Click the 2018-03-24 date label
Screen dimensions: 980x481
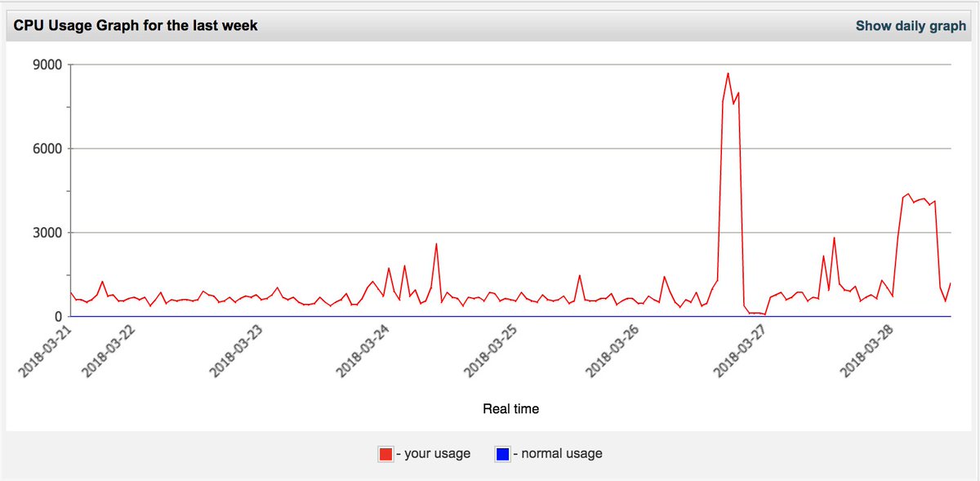pos(363,353)
